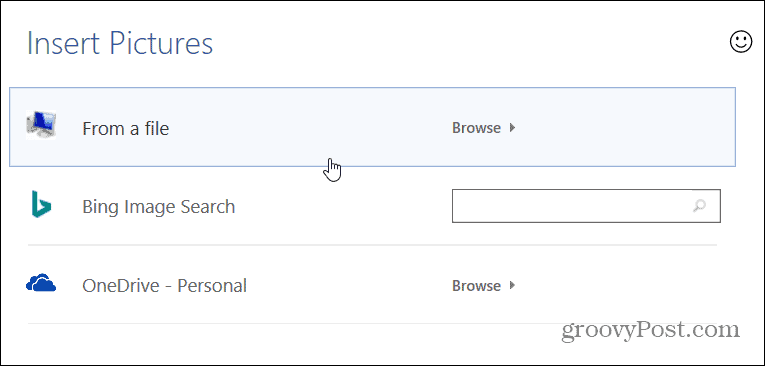The height and width of the screenshot is (366, 765).
Task: Select the OneDrive - Personal label
Action: click(164, 285)
